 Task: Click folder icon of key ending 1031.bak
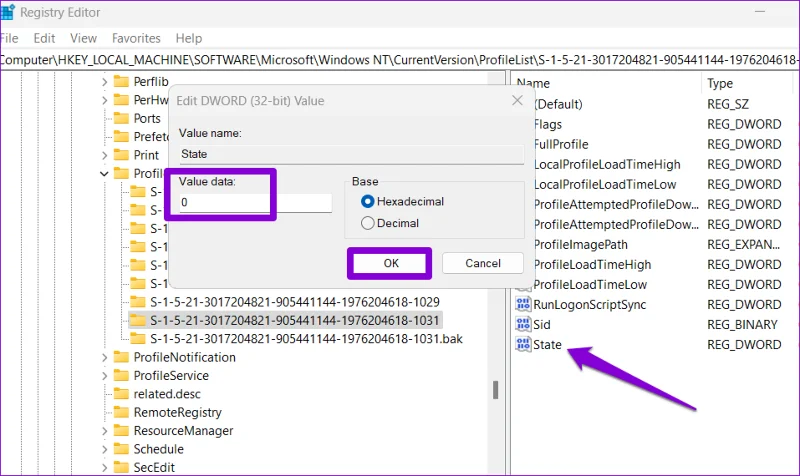coord(138,338)
